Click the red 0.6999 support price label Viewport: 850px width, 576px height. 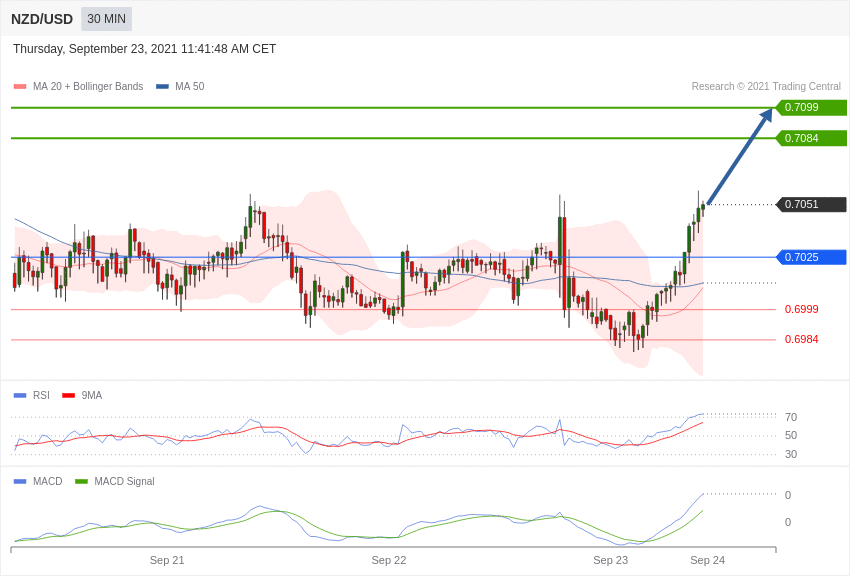802,309
